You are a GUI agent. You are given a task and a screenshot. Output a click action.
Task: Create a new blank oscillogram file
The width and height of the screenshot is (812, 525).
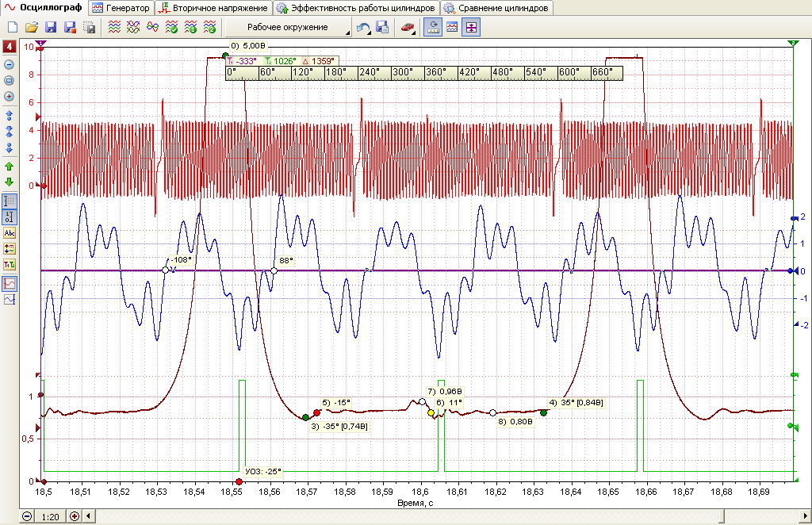pos(13,28)
